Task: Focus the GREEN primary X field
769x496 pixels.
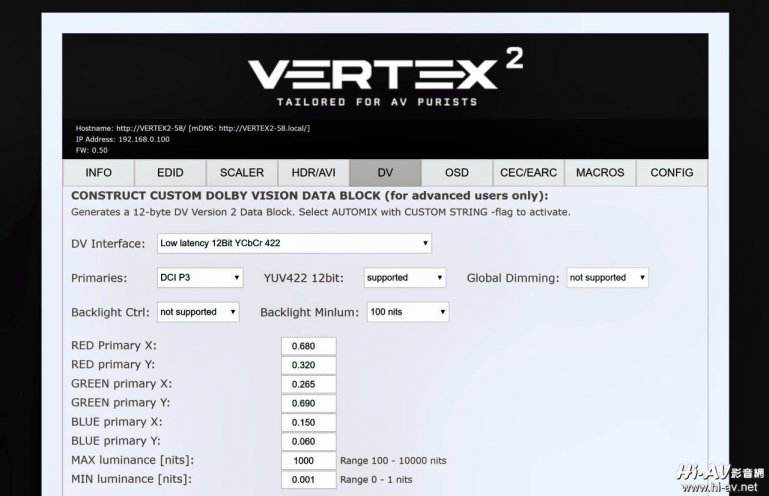Action: click(309, 384)
